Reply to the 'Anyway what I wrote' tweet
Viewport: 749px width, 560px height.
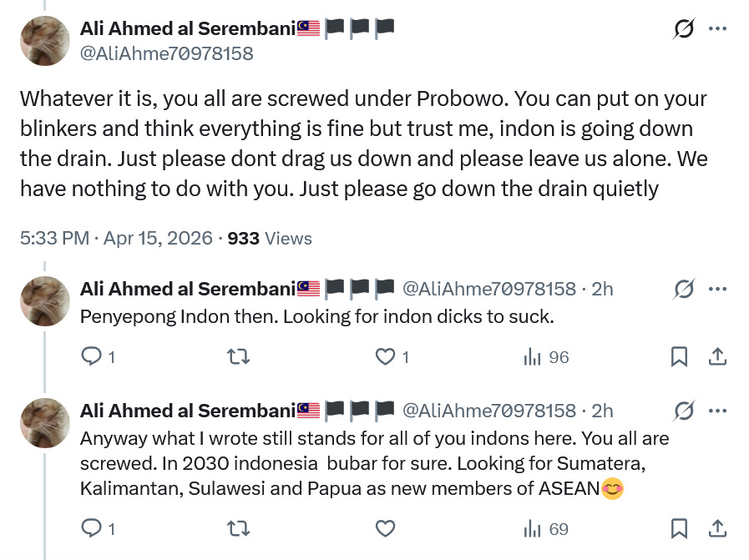(91, 528)
